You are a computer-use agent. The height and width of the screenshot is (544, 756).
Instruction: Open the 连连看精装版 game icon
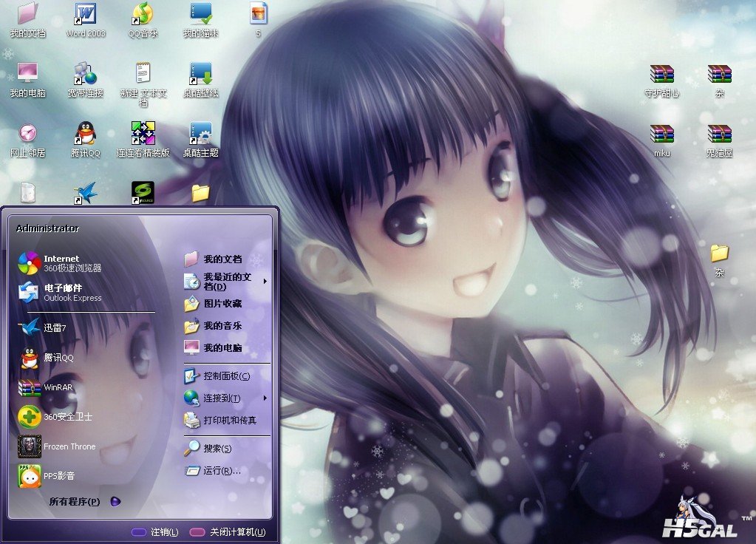click(143, 134)
